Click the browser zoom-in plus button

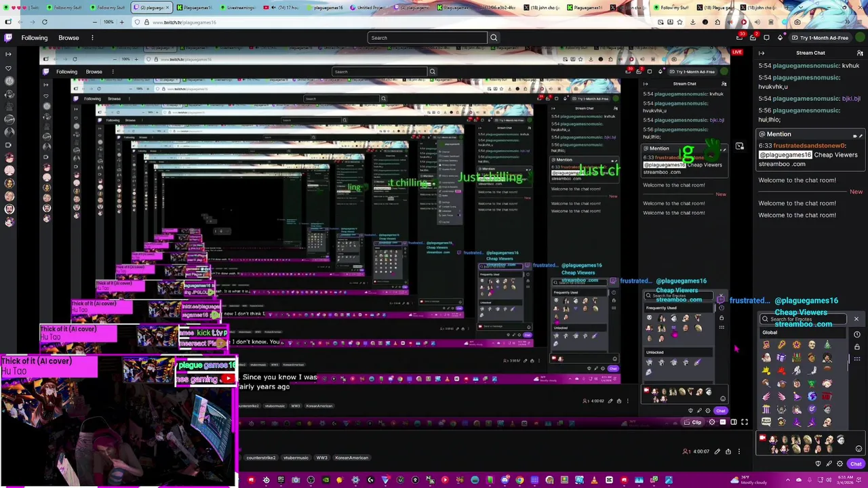point(122,22)
